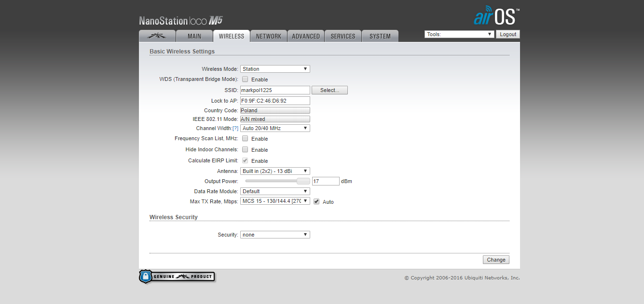Click the Genuine Product badge
The width and height of the screenshot is (644, 304).
coord(177,277)
